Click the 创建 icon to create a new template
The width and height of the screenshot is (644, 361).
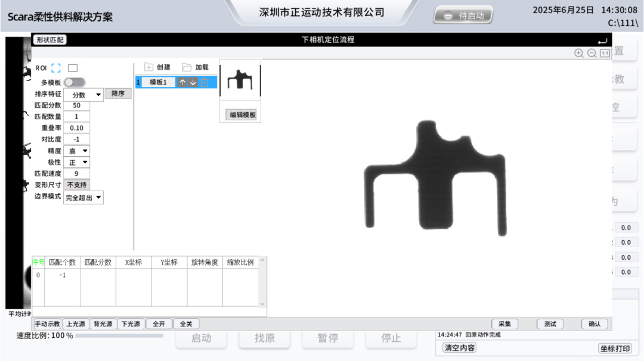click(x=148, y=67)
